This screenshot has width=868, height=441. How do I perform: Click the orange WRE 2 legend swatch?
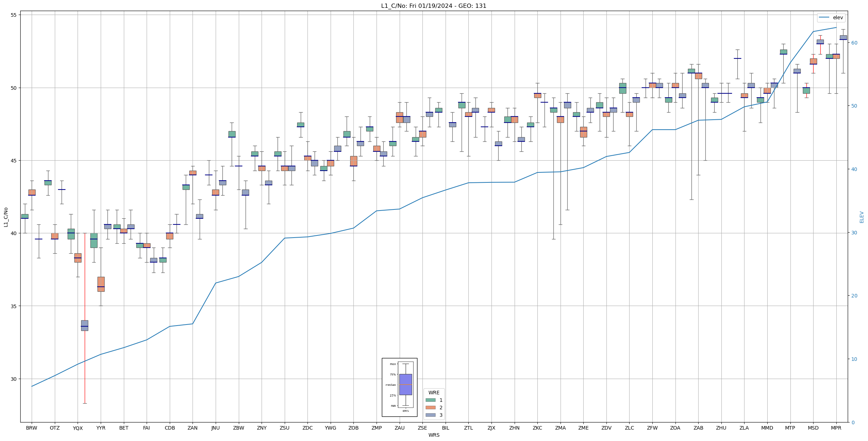pyautogui.click(x=430, y=408)
